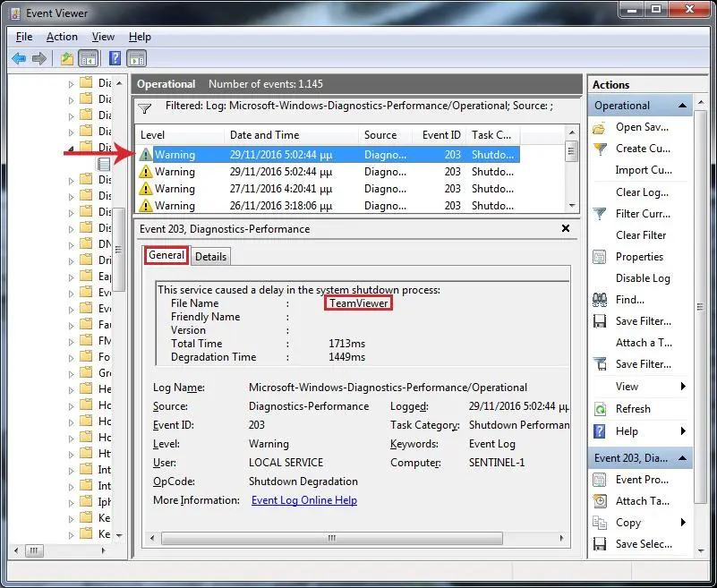
Task: Click the Save Filter to Custom View icon
Action: (x=600, y=364)
